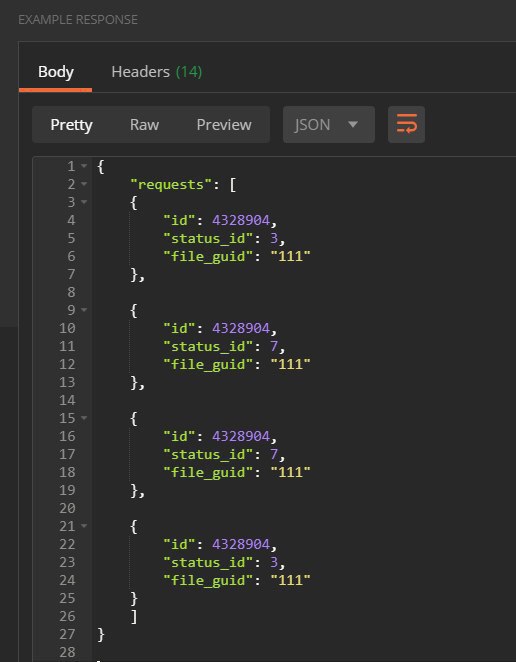The height and width of the screenshot is (662, 516).
Task: Switch to the Body tab
Action: pyautogui.click(x=56, y=72)
